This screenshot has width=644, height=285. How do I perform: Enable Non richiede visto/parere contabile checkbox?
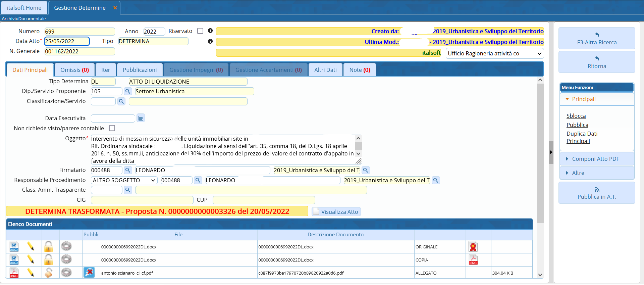click(112, 128)
